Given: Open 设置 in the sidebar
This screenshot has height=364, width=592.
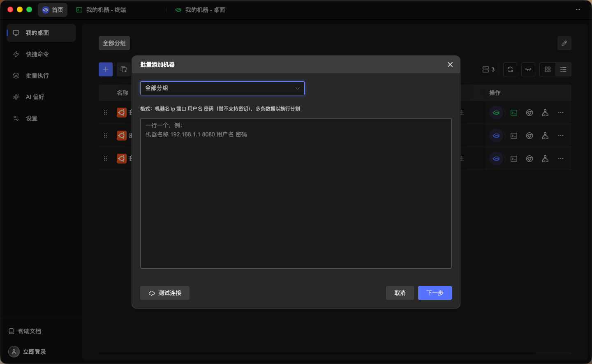Looking at the screenshot, I should 41,118.
